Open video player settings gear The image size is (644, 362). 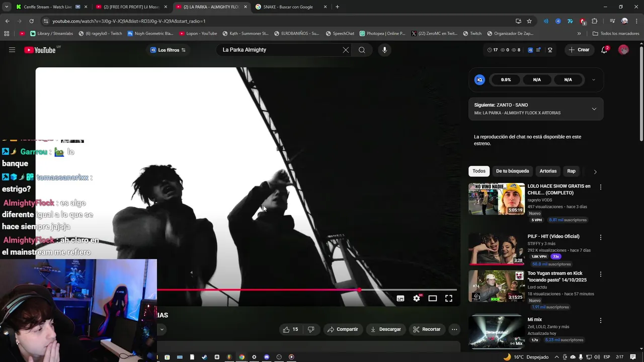[x=417, y=299]
